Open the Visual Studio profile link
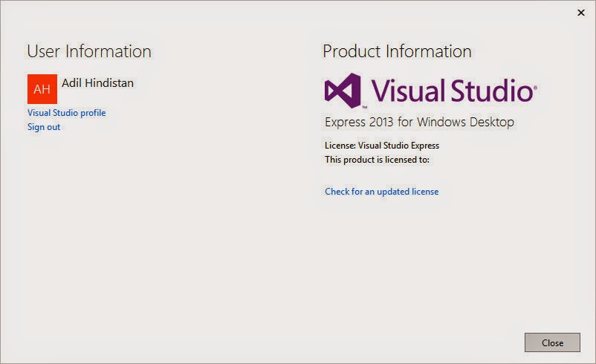Image resolution: width=596 pixels, height=364 pixels. tap(67, 113)
